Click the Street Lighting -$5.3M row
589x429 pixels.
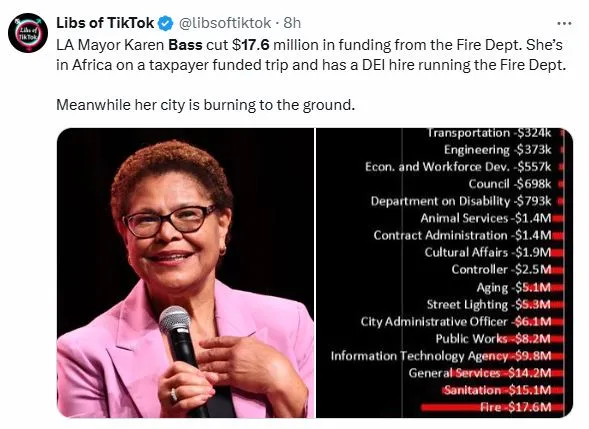click(495, 304)
